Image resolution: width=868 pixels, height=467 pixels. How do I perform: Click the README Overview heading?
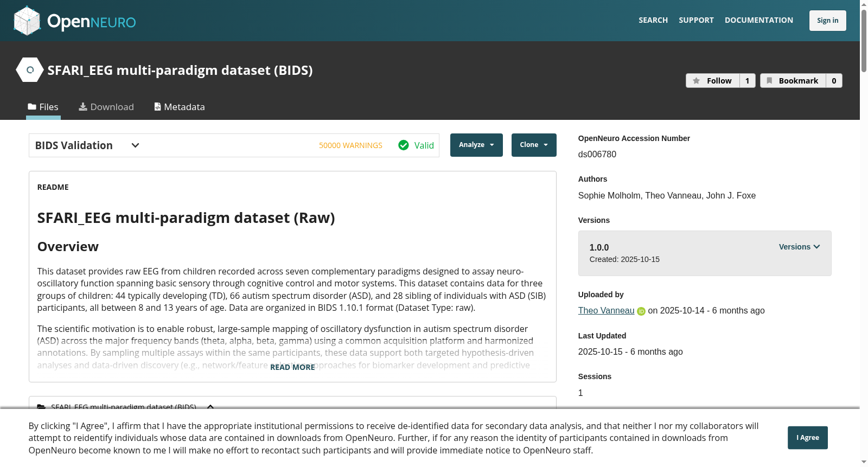click(x=68, y=247)
